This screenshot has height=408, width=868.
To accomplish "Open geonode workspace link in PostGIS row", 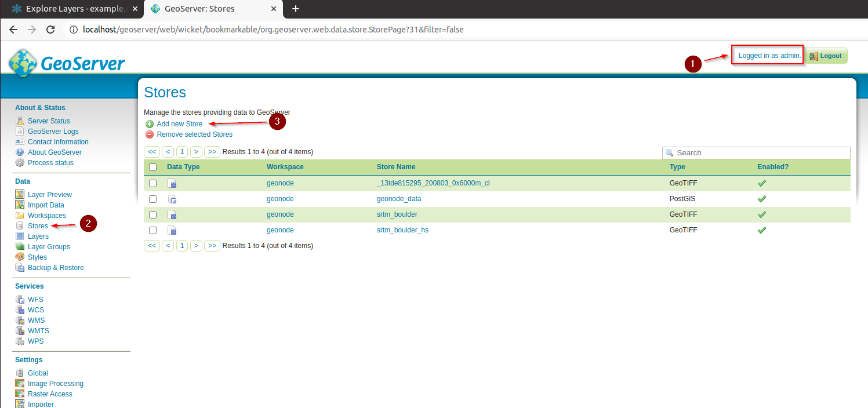I will tap(280, 199).
